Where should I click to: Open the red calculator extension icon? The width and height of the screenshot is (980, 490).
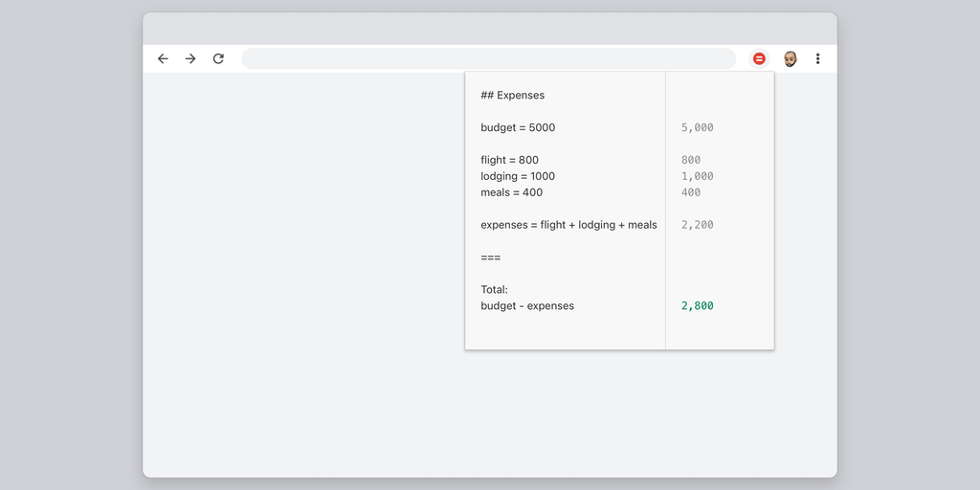[759, 58]
